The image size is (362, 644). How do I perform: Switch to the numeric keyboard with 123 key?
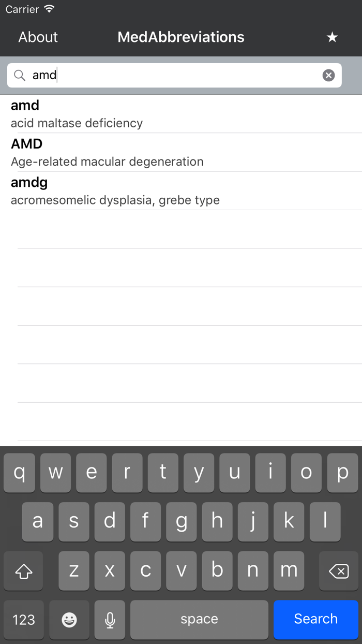(23, 619)
